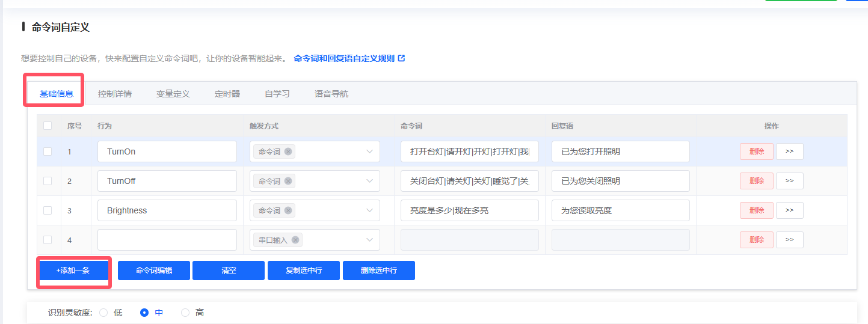Expand details with >> in TurnOff row
Viewport: 868px width, 324px height.
point(790,181)
